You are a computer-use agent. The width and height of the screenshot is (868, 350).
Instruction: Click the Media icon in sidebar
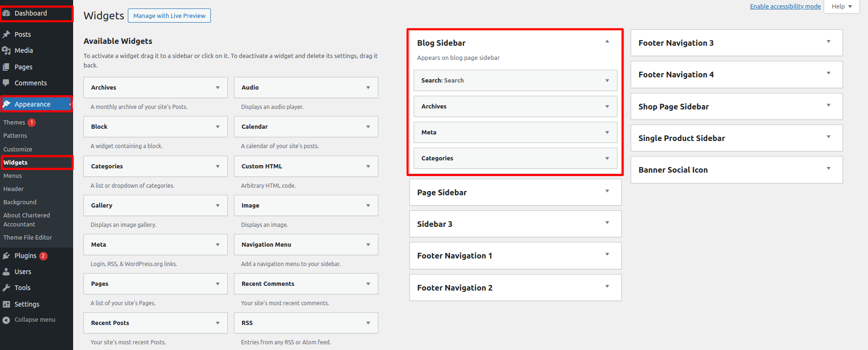(x=7, y=50)
